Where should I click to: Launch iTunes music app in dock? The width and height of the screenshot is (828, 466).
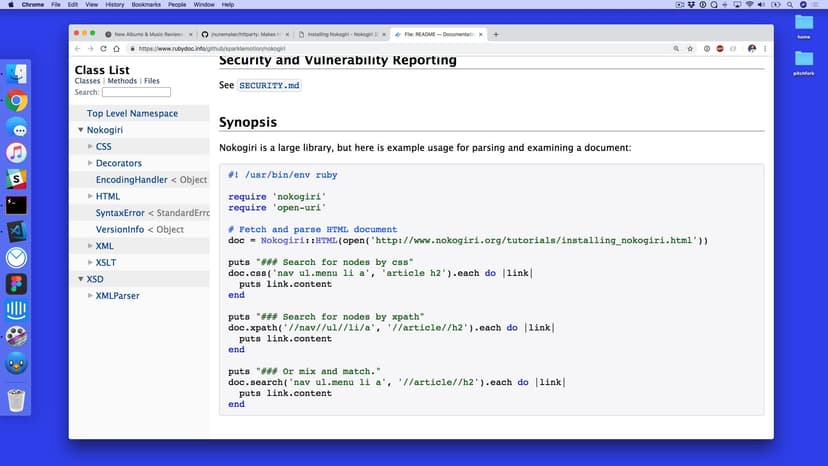(x=16, y=153)
